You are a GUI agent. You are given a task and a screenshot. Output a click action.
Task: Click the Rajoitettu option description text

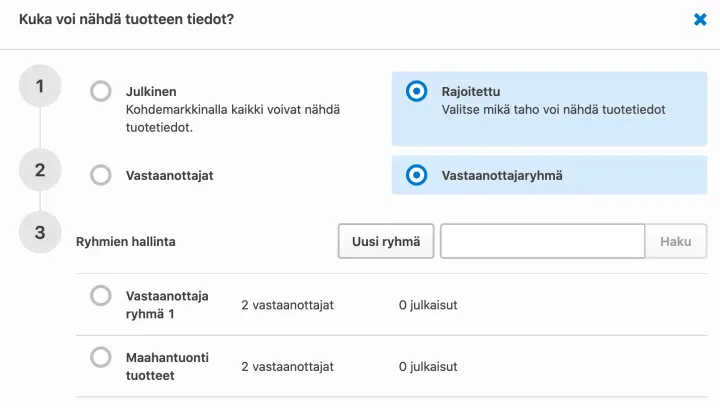[x=553, y=110]
